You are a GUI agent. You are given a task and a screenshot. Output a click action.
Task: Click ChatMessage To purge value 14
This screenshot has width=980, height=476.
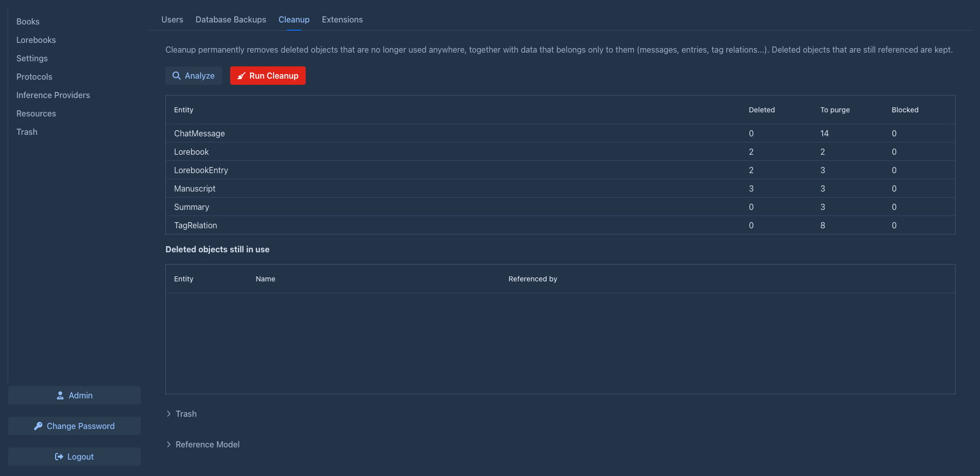[x=824, y=133]
